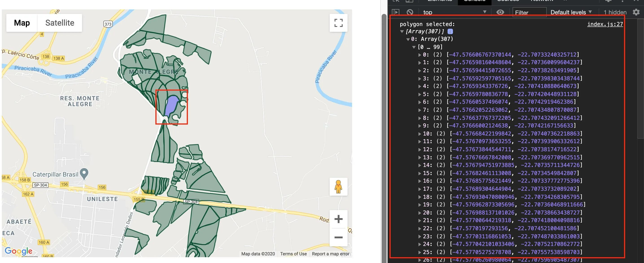Click Terms of Use link
This screenshot has height=263, width=644.
pos(293,254)
